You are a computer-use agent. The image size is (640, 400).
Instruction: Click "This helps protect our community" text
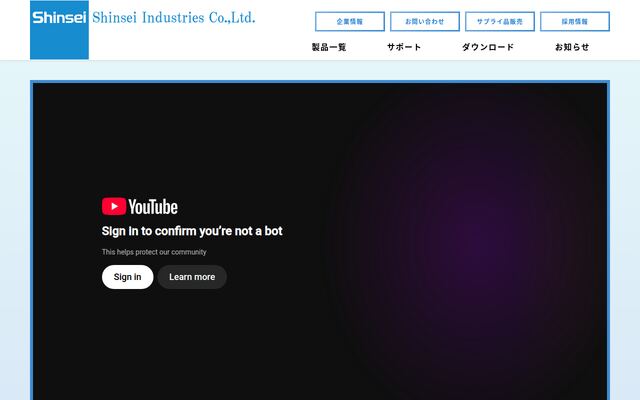point(154,252)
